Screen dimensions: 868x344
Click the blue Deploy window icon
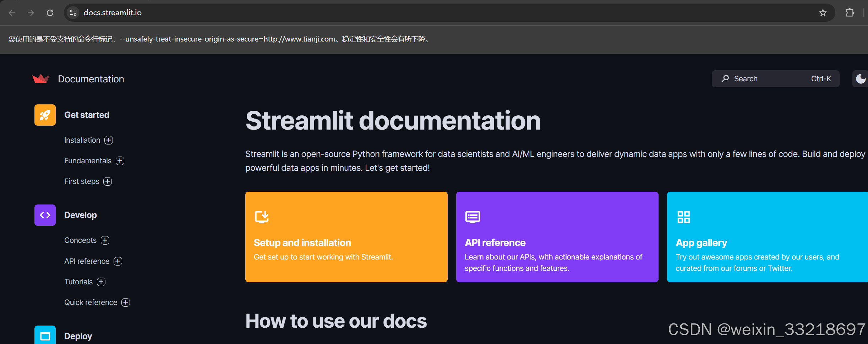tap(45, 335)
